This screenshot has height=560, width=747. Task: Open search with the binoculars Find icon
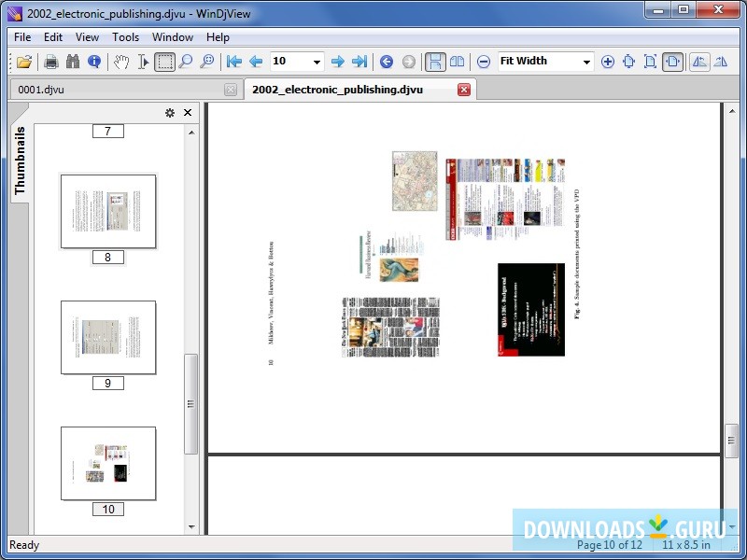point(75,63)
